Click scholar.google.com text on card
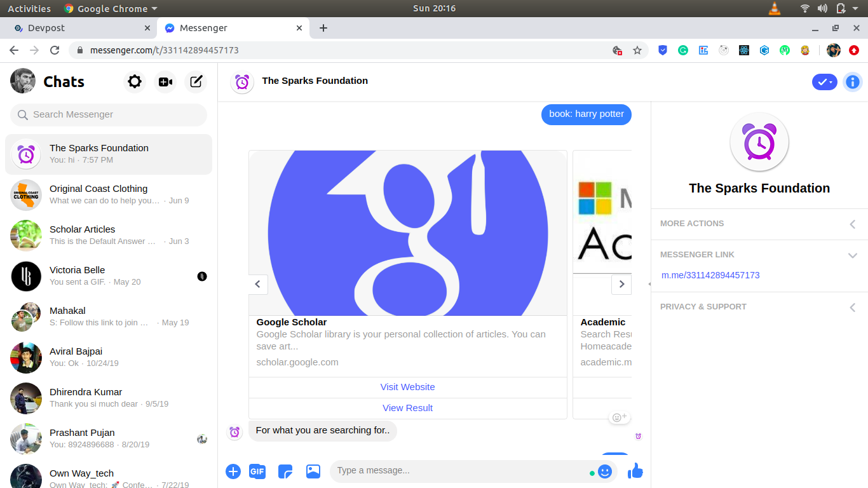868x488 pixels. click(297, 363)
